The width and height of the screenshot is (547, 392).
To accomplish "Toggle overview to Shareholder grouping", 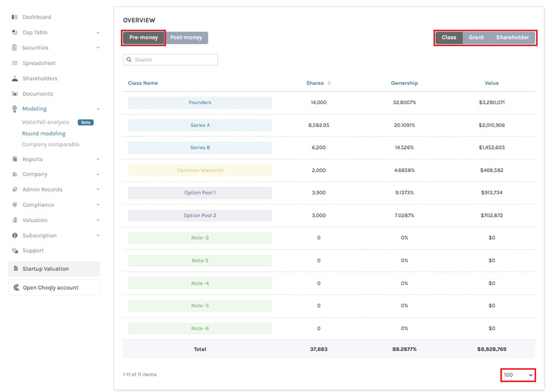I will [512, 38].
